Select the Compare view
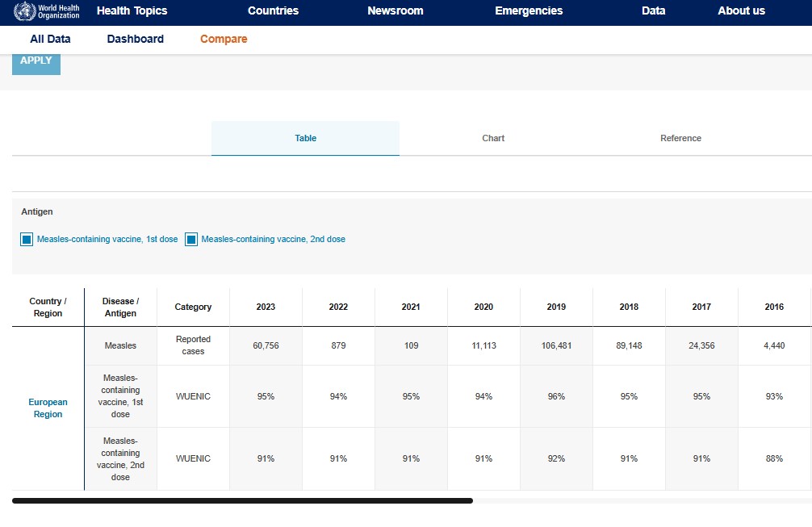This screenshot has height=527, width=812. [224, 39]
